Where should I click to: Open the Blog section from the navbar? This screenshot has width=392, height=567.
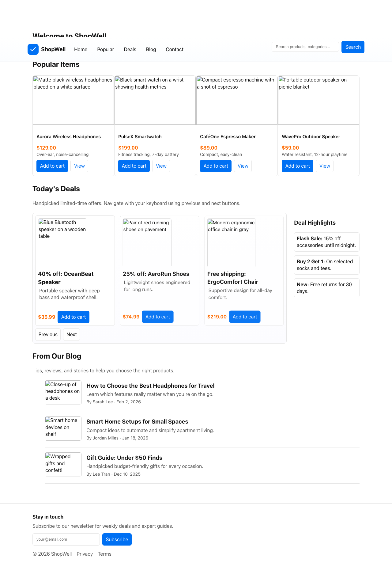tap(151, 49)
